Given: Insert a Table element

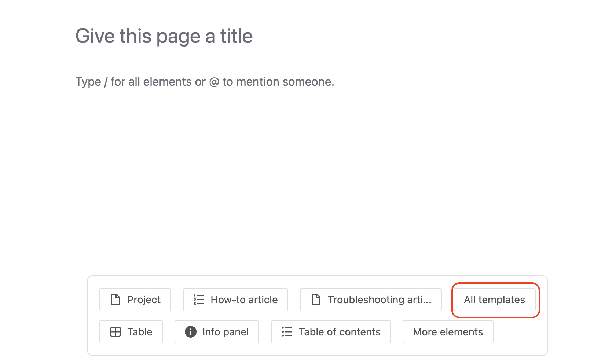Looking at the screenshot, I should [x=131, y=332].
